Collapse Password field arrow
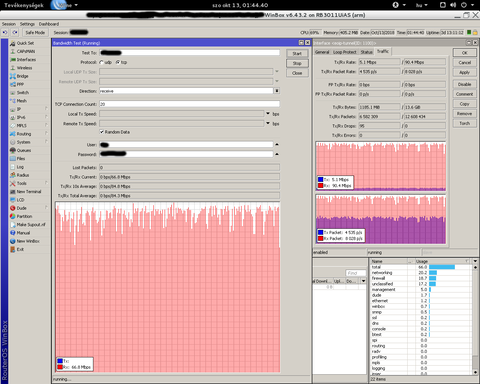The height and width of the screenshot is (384, 480). click(x=277, y=154)
